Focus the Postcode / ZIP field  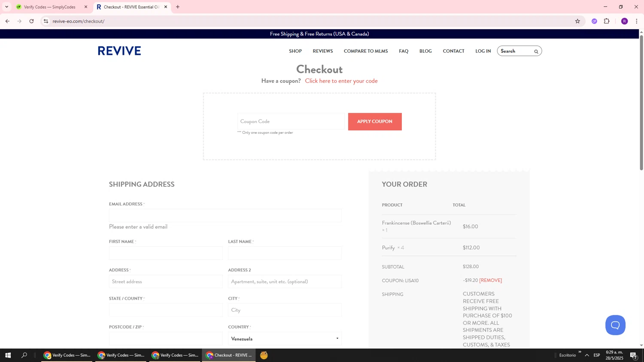166,338
